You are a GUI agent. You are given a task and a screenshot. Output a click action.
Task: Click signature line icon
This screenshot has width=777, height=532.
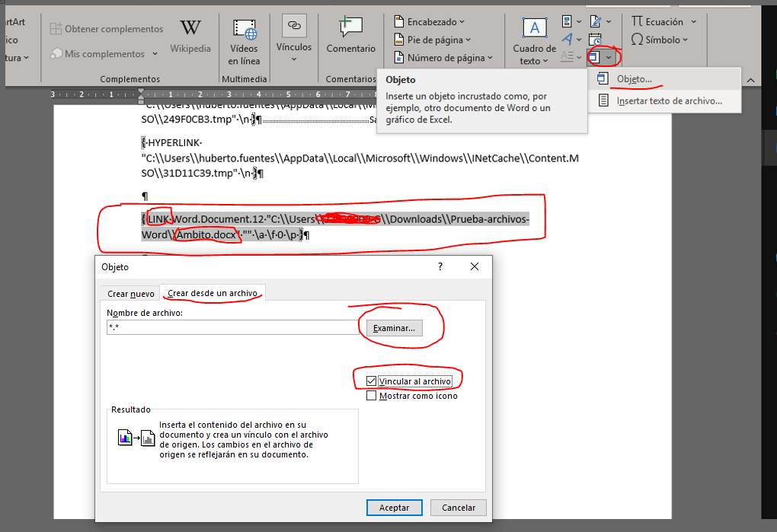(595, 21)
